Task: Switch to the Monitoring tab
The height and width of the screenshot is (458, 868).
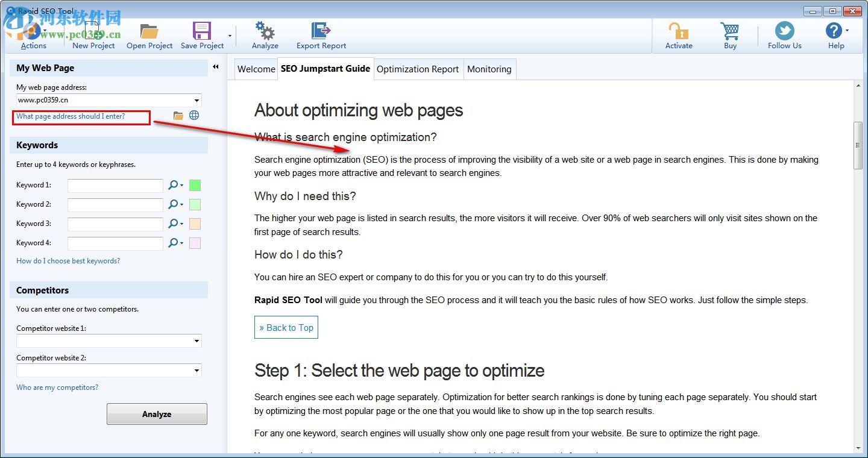Action: pyautogui.click(x=489, y=69)
